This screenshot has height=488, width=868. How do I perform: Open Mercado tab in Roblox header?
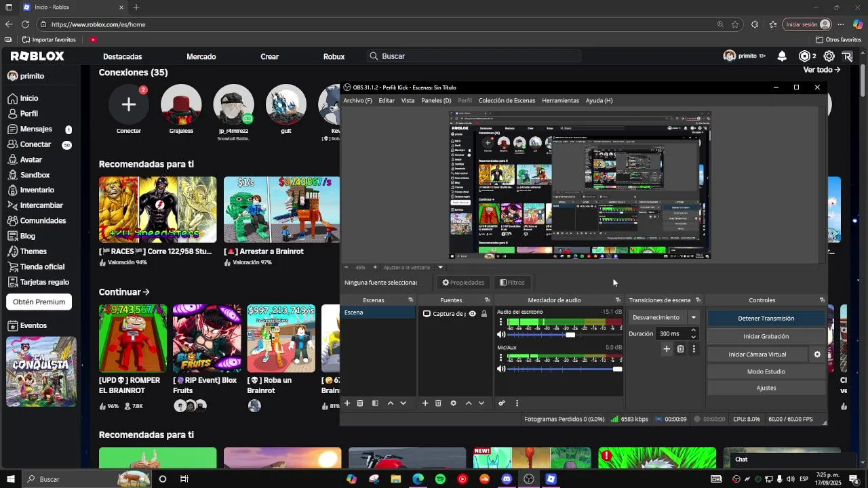pyautogui.click(x=201, y=56)
